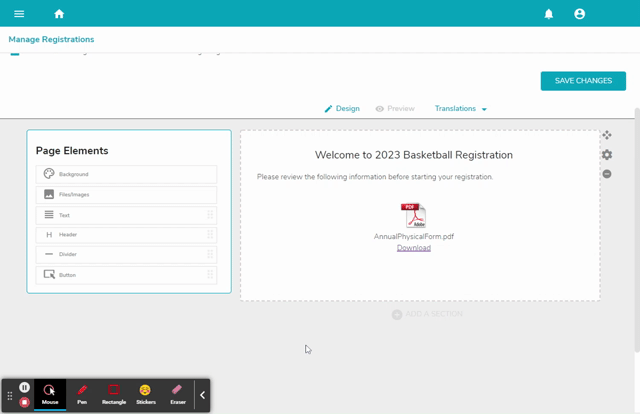Click the Page Elements panel title

[72, 151]
